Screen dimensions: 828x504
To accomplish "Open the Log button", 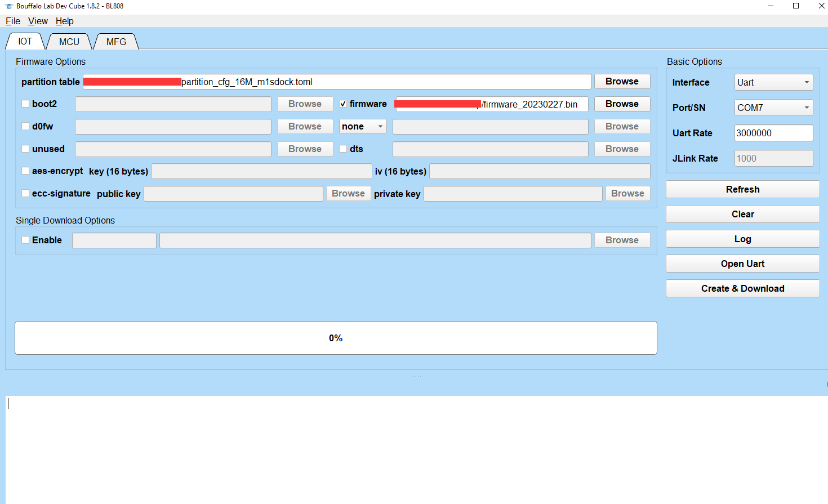I will [742, 239].
